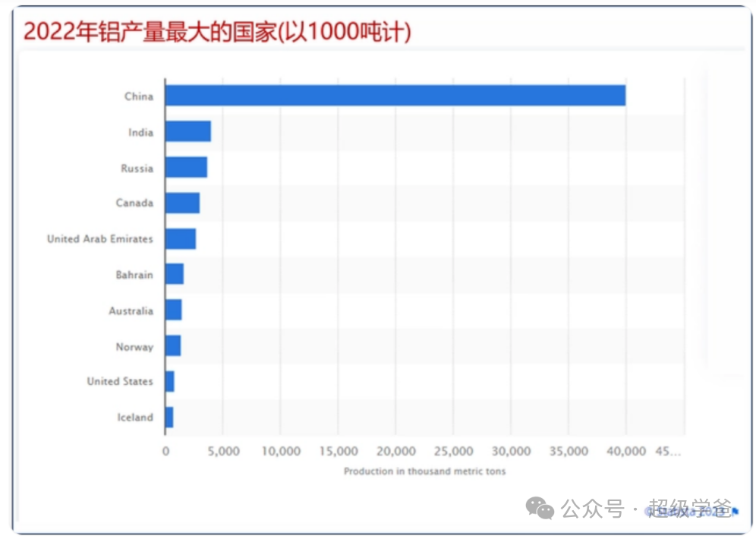This screenshot has height=539, width=756.
Task: Click the Russia production bar
Action: click(x=186, y=168)
